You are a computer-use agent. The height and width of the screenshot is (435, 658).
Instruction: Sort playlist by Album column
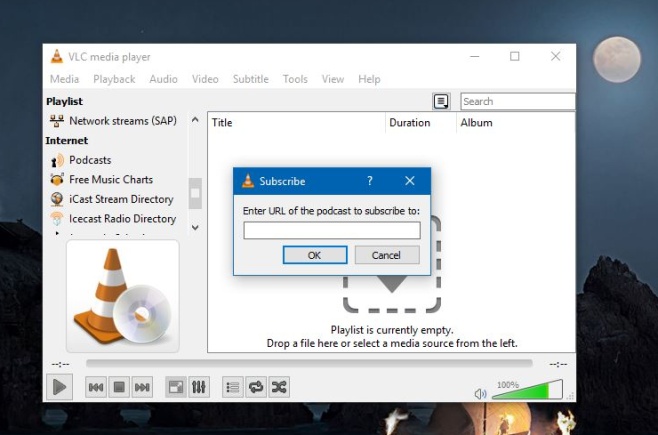click(516, 122)
